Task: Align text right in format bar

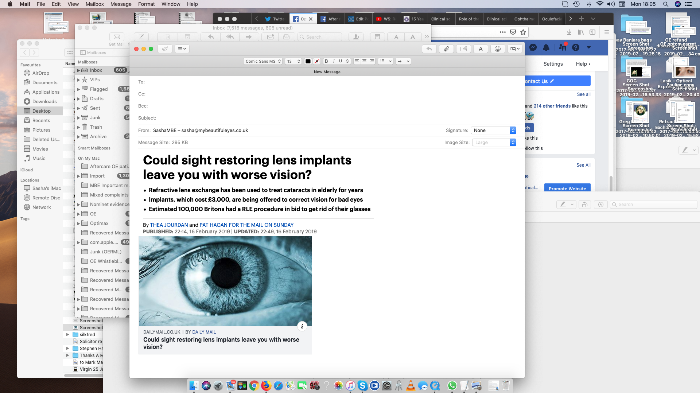Action: click(x=371, y=61)
